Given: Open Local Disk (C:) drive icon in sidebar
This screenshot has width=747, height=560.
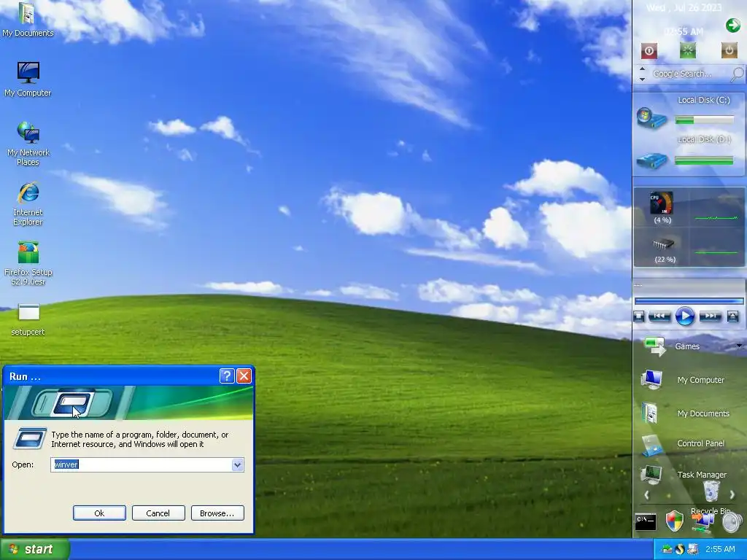Looking at the screenshot, I should coord(651,117).
